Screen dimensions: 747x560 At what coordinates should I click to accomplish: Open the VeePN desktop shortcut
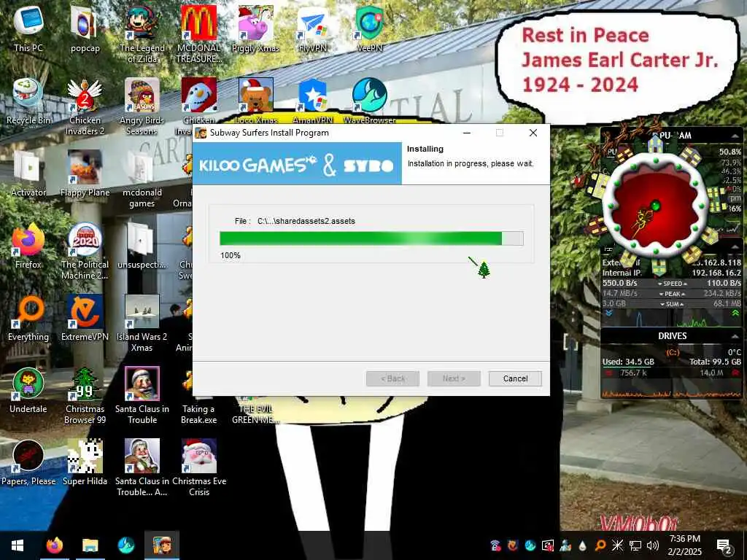coord(369,28)
